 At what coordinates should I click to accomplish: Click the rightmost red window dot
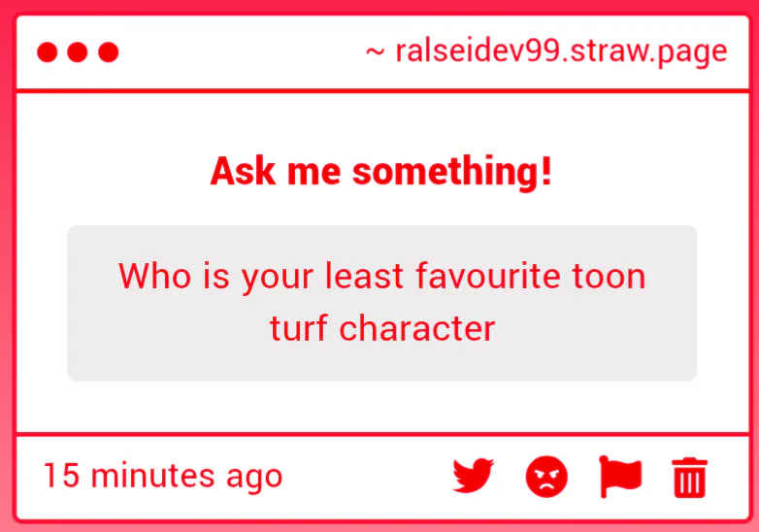(109, 52)
